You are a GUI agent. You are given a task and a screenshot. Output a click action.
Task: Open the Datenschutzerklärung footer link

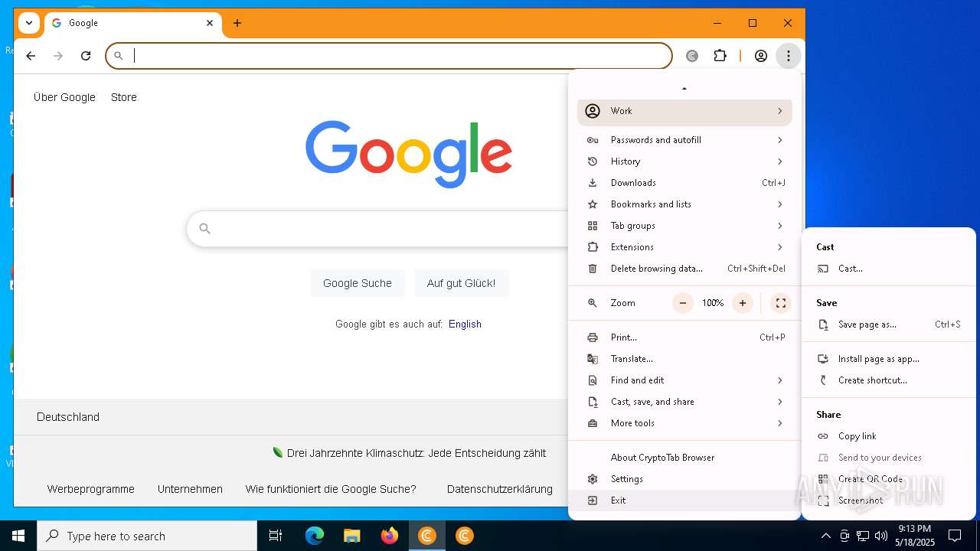[500, 489]
